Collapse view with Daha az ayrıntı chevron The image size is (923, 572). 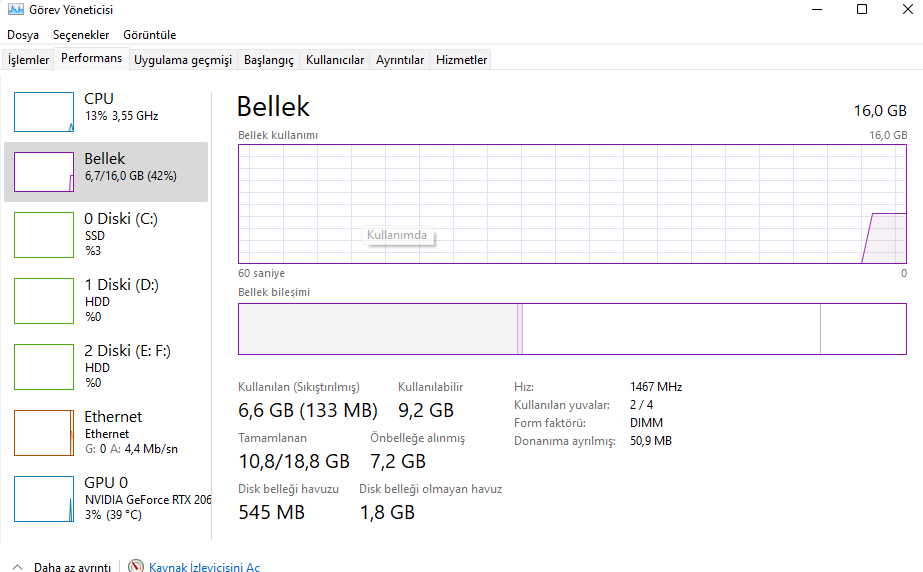tap(18, 567)
